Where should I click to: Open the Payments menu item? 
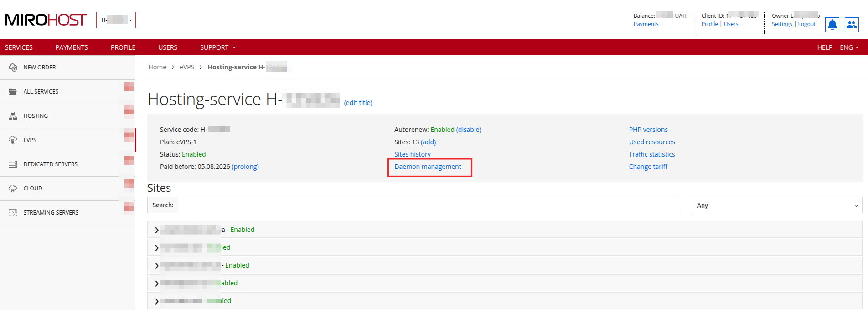coord(72,47)
